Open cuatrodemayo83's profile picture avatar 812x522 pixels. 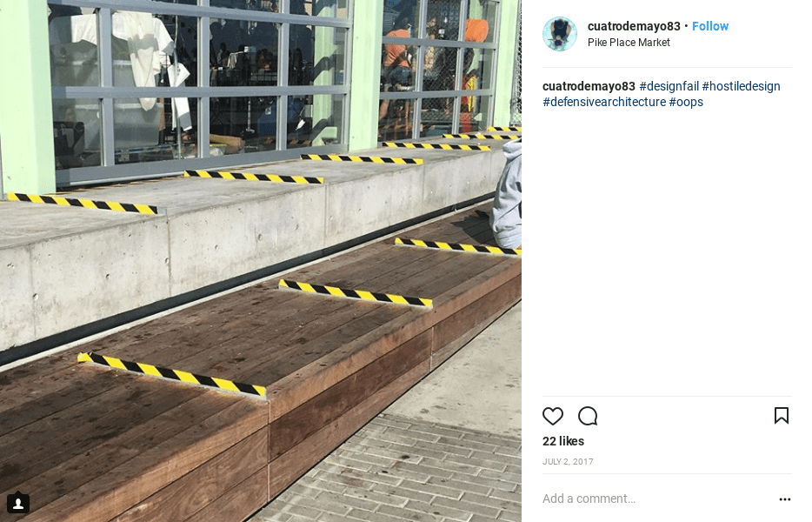click(559, 34)
